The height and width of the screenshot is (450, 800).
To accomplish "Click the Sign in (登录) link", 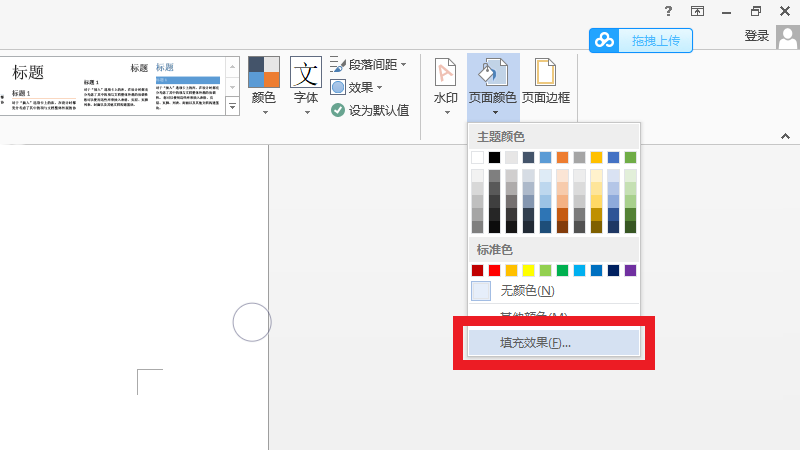I will (757, 36).
